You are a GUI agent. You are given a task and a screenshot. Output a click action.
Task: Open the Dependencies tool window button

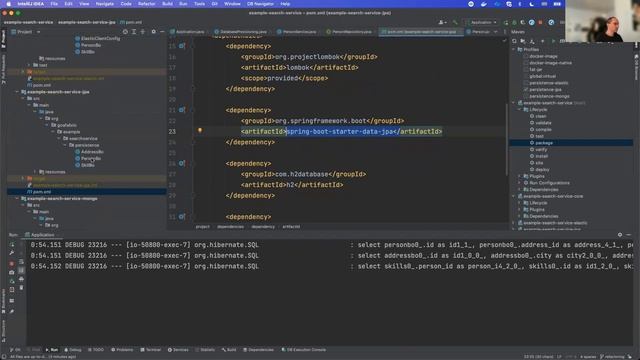[258, 350]
